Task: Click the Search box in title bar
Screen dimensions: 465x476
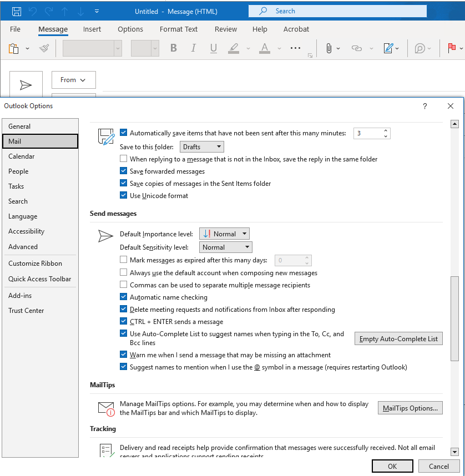Action: [x=337, y=11]
